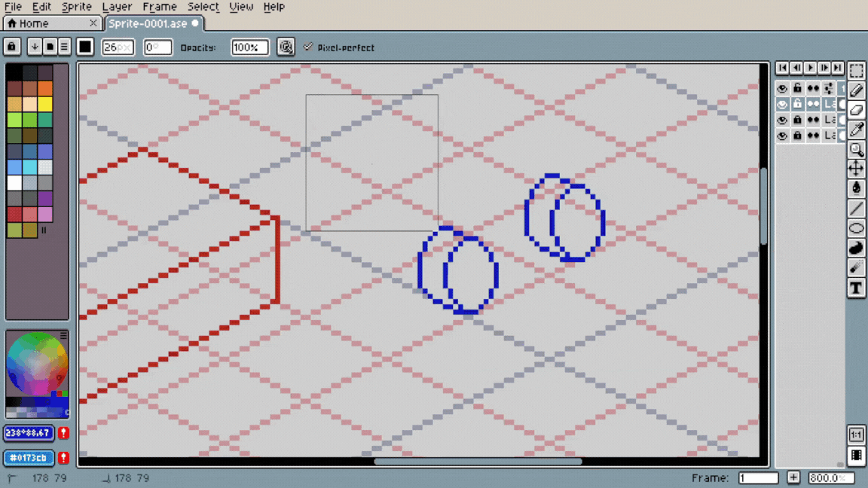Select the Ellipse tool
The height and width of the screenshot is (488, 868).
point(857,228)
